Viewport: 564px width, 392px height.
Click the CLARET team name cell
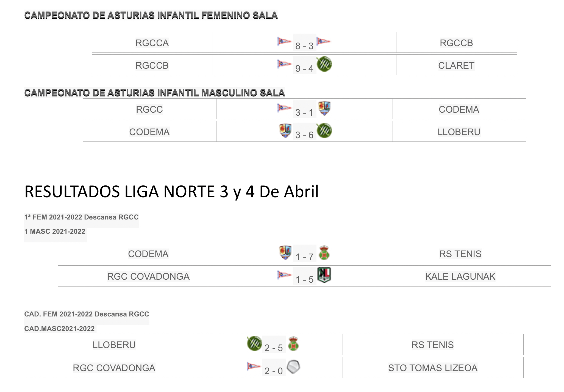(456, 65)
